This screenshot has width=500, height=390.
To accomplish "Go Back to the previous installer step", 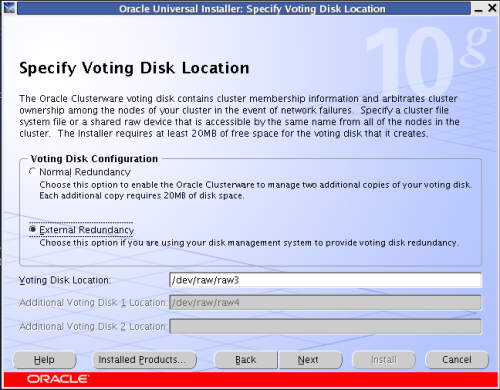I will tap(246, 360).
